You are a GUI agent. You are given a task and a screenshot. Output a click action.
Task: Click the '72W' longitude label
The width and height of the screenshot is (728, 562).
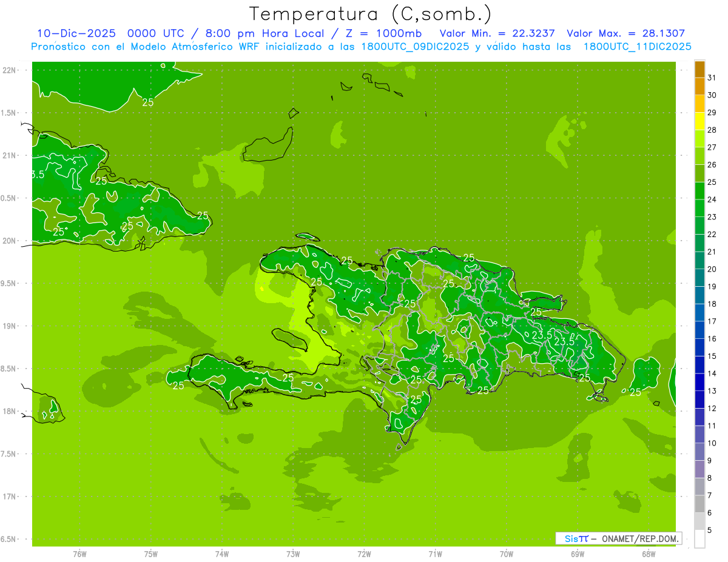pos(364,554)
